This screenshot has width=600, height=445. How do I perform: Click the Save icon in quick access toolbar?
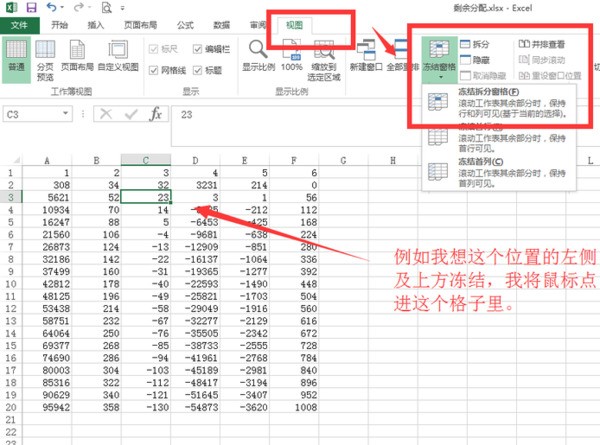tap(31, 7)
